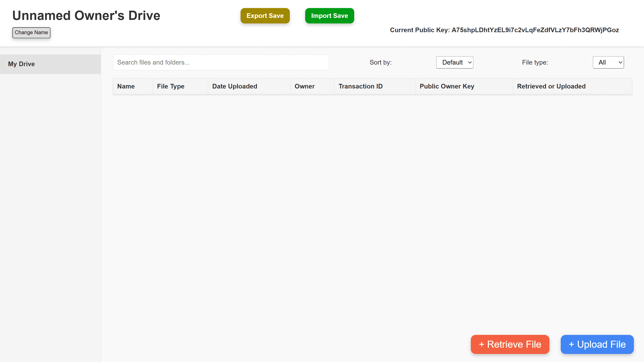Open the Sort by Default dropdown

(x=454, y=62)
